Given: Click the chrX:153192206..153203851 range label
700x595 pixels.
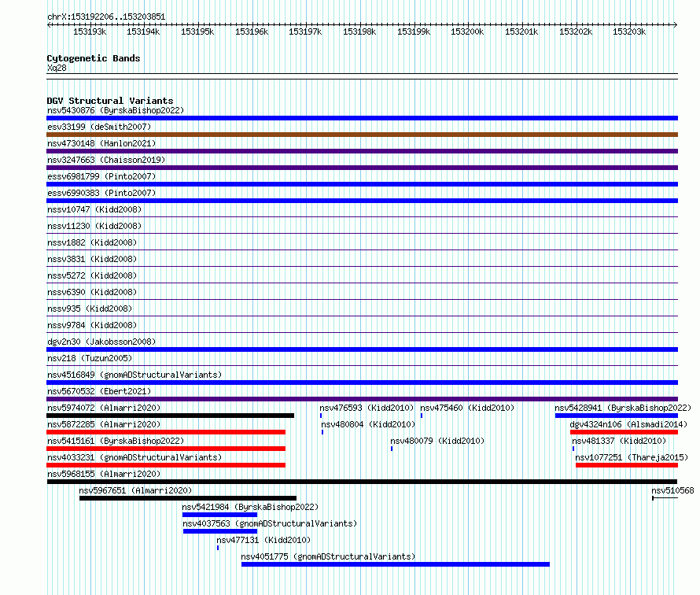Looking at the screenshot, I should click(x=106, y=17).
